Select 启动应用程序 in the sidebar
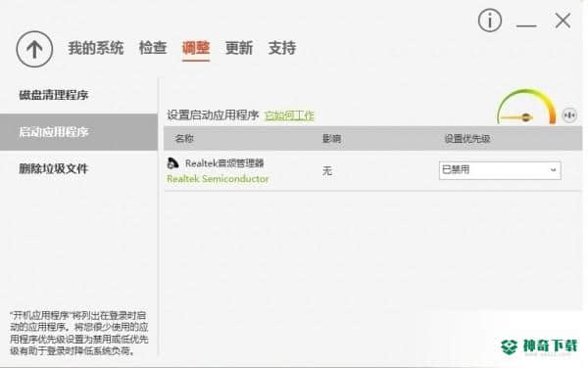Viewport: 588px width, 368px height. (x=78, y=132)
